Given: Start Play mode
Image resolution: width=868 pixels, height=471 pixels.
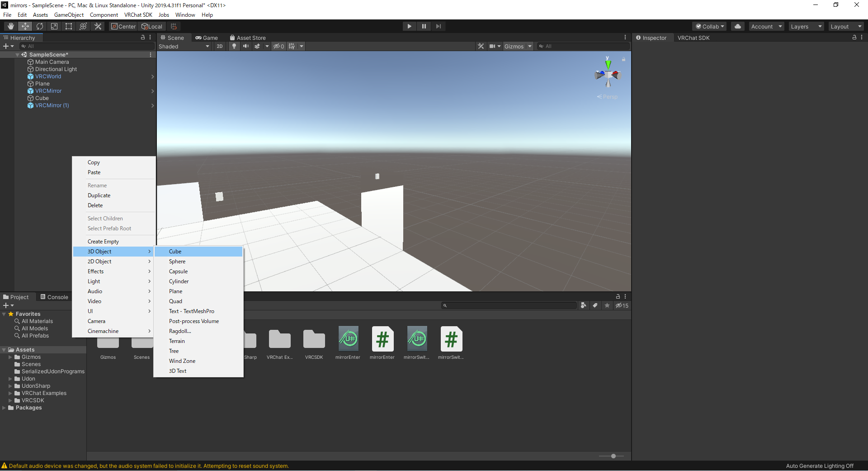Looking at the screenshot, I should pyautogui.click(x=409, y=26).
